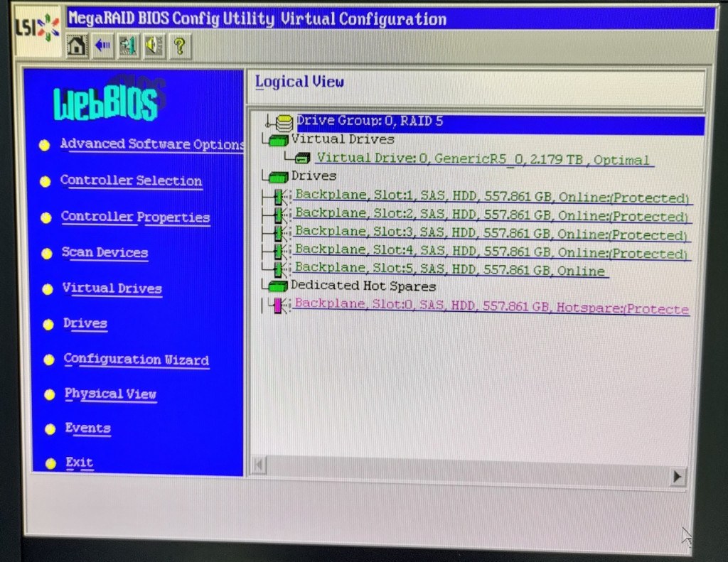This screenshot has width=728, height=562.
Task: Click the Exit link in sidebar
Action: click(x=80, y=463)
